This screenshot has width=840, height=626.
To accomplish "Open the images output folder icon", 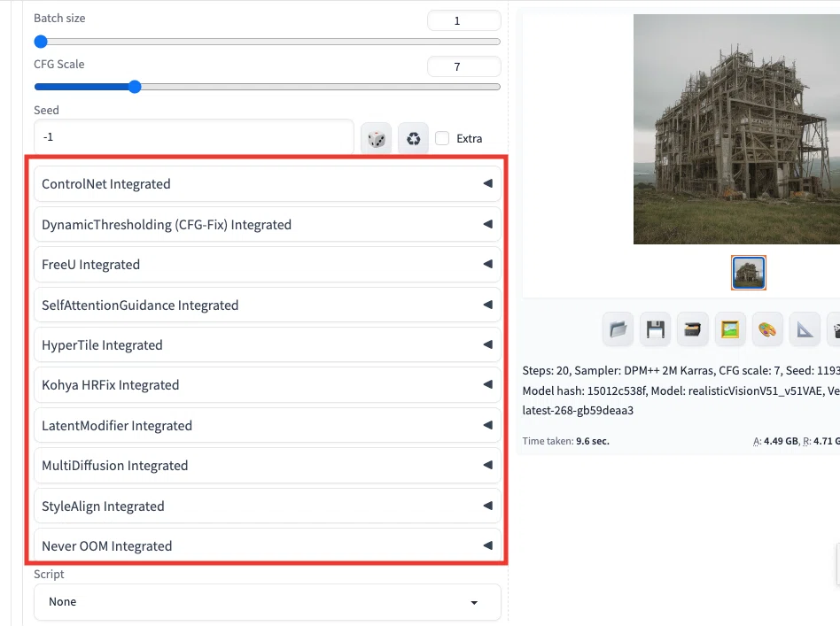I will (618, 329).
